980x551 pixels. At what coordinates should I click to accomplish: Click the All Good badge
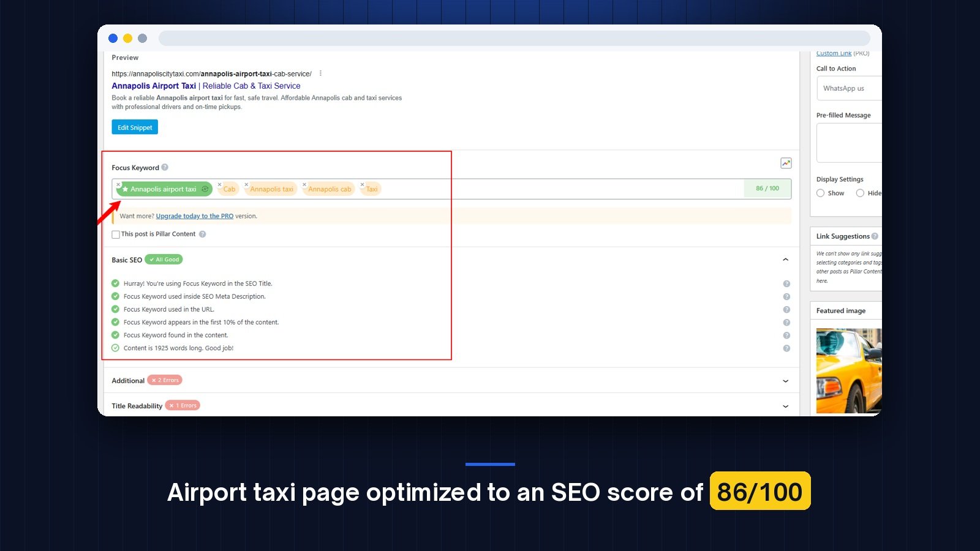pos(164,260)
